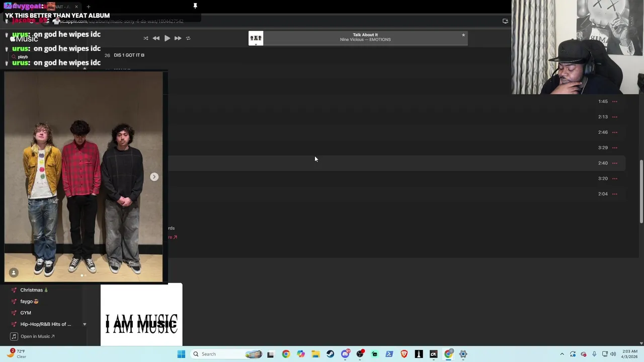Click the browser address bar URL
Screen dimensions: 644x362
(122, 21)
